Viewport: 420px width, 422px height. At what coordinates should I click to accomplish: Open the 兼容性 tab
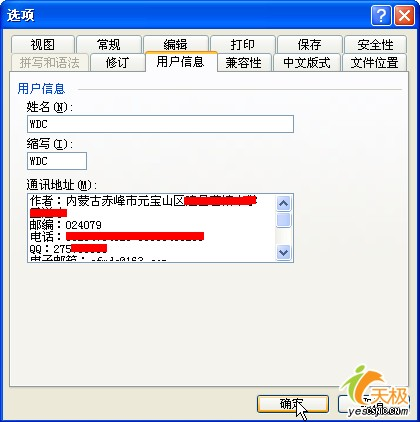point(244,62)
